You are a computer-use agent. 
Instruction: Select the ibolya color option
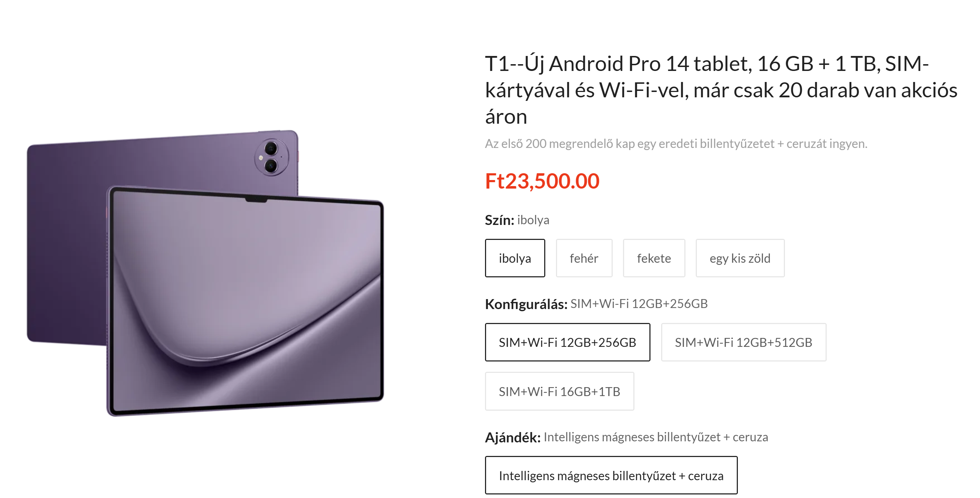click(x=515, y=258)
